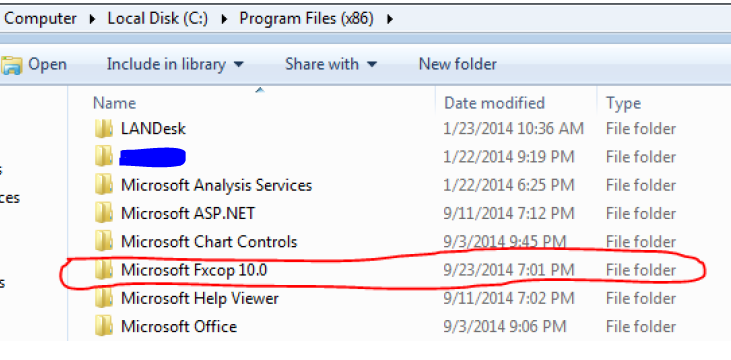Select the Microsoft Analysis Services folder icon
Viewport: 731px width, 360px height.
point(103,185)
